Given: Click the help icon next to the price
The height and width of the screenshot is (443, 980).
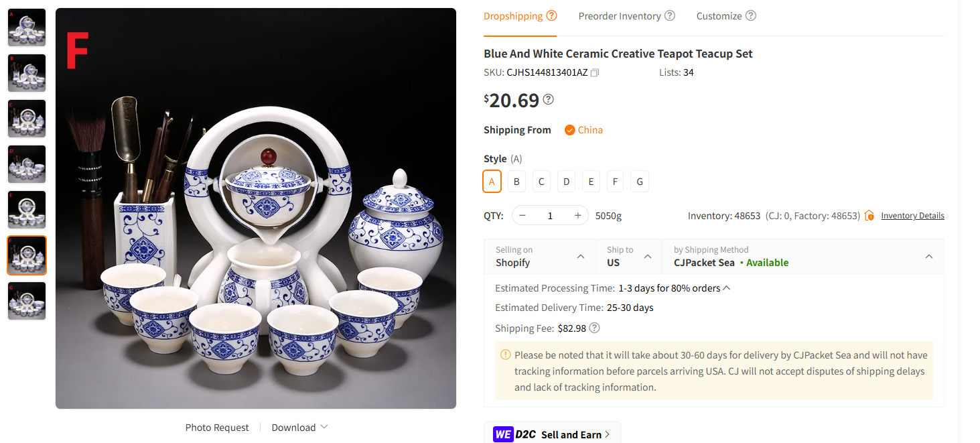Looking at the screenshot, I should (549, 98).
